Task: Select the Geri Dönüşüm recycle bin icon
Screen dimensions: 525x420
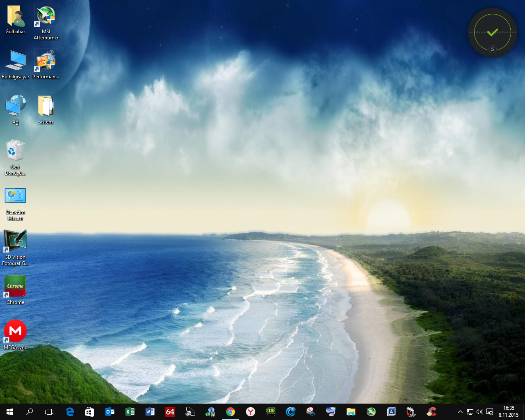Action: [15, 157]
